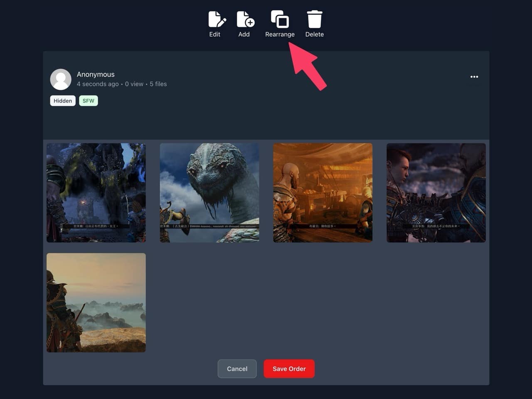Select the stacked-squares Rearrange icon
The height and width of the screenshot is (399, 532).
280,19
